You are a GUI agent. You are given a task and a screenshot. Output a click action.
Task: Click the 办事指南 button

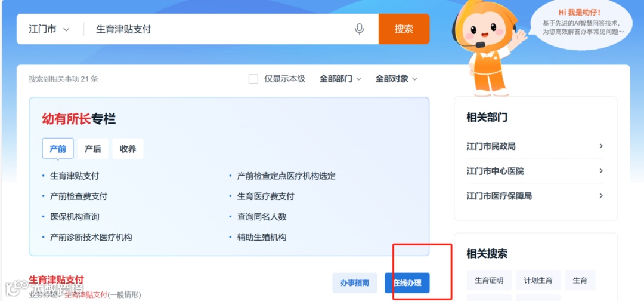pyautogui.click(x=354, y=283)
